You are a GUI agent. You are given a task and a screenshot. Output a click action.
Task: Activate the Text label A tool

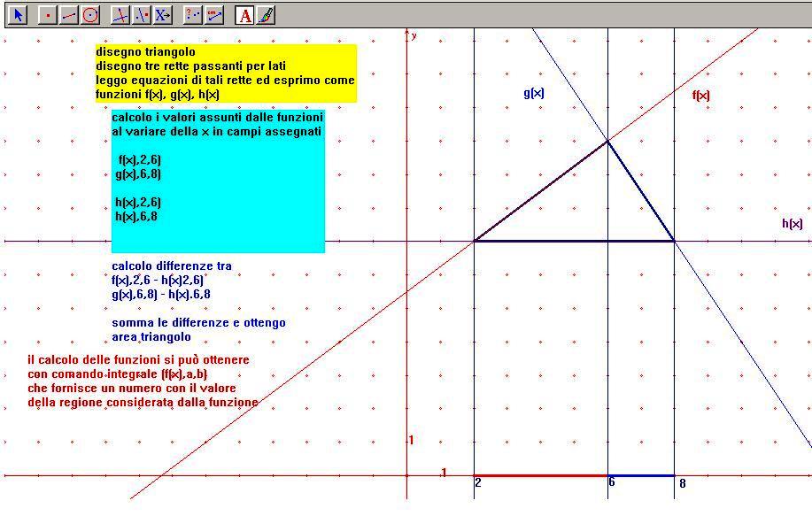[x=244, y=15]
